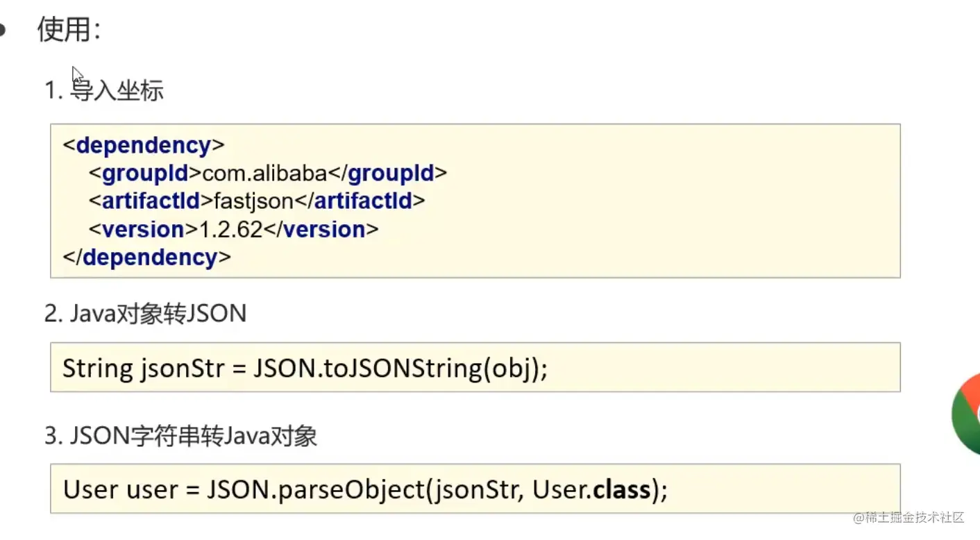Click the fastjson artifactId value
The image size is (980, 540).
tap(254, 201)
